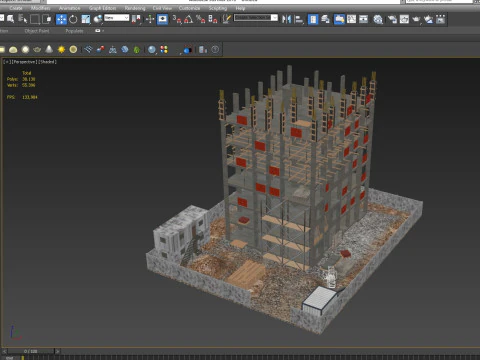
Task: Open the Schematic View
Action: click(363, 19)
